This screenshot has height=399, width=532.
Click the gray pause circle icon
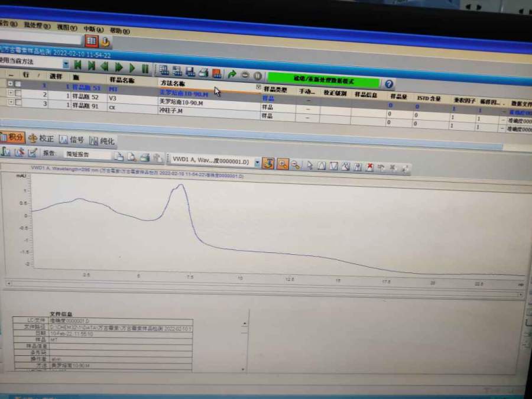258,76
